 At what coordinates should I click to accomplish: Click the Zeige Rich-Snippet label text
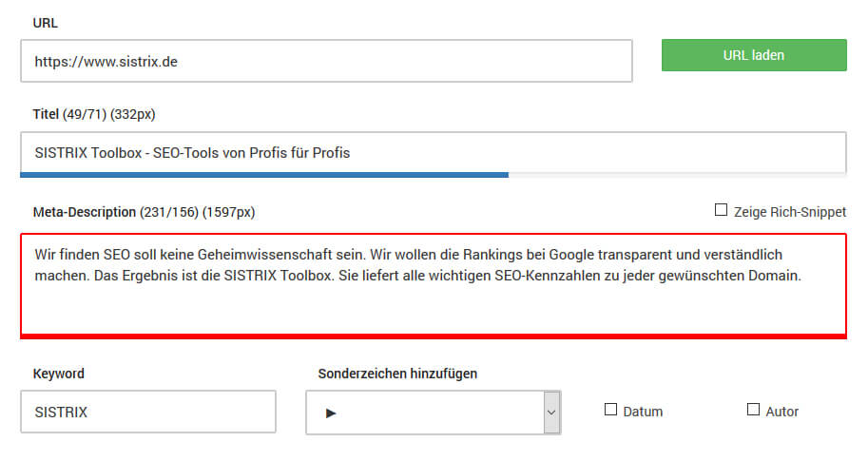pyautogui.click(x=789, y=212)
